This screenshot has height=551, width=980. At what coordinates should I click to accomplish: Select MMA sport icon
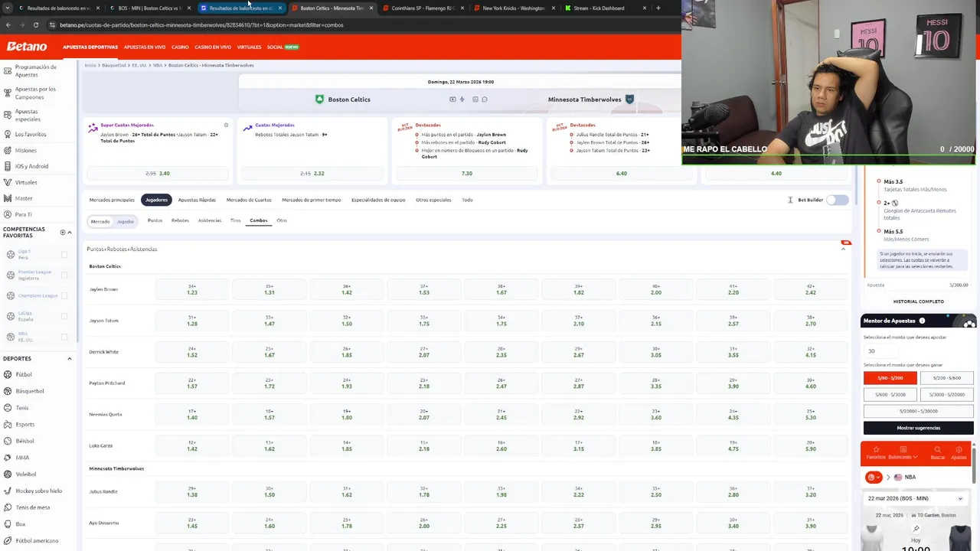8,458
